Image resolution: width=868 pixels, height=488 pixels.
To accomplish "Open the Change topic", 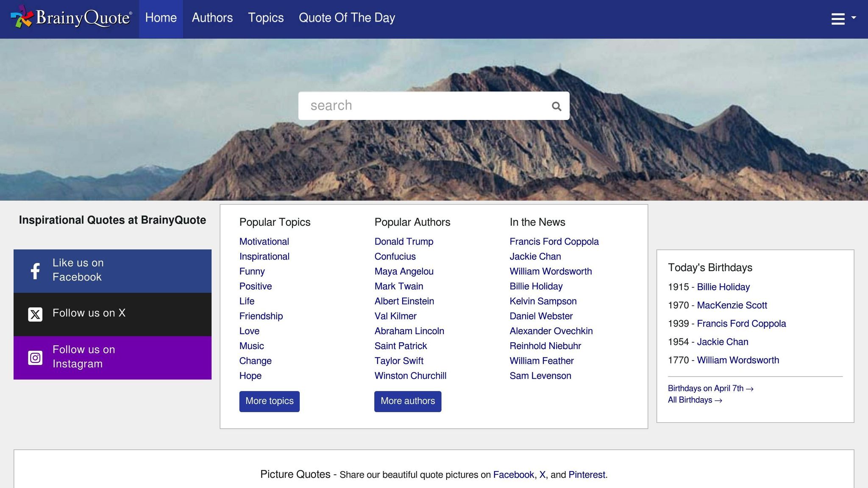I will (x=256, y=360).
